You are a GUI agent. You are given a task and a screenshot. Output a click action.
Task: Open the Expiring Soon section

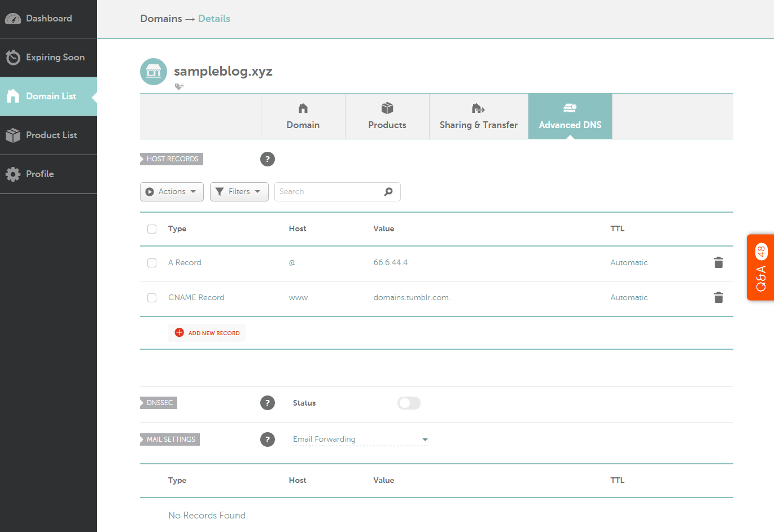point(49,58)
